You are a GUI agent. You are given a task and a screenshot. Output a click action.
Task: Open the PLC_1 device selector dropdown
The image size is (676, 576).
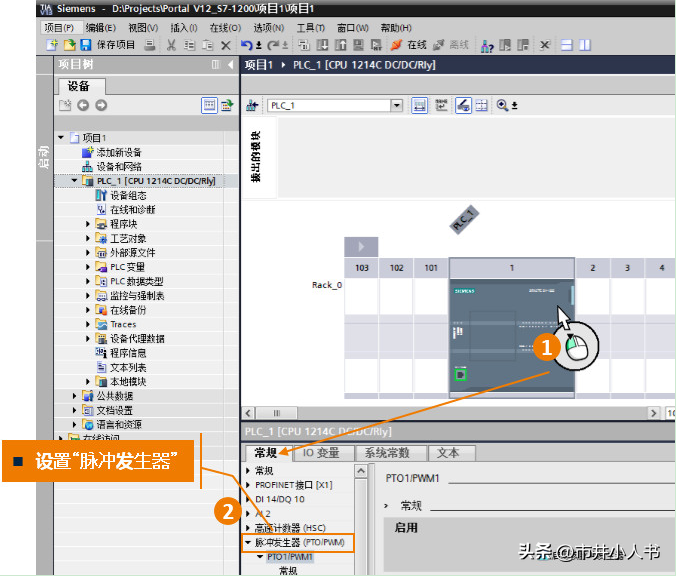397,105
